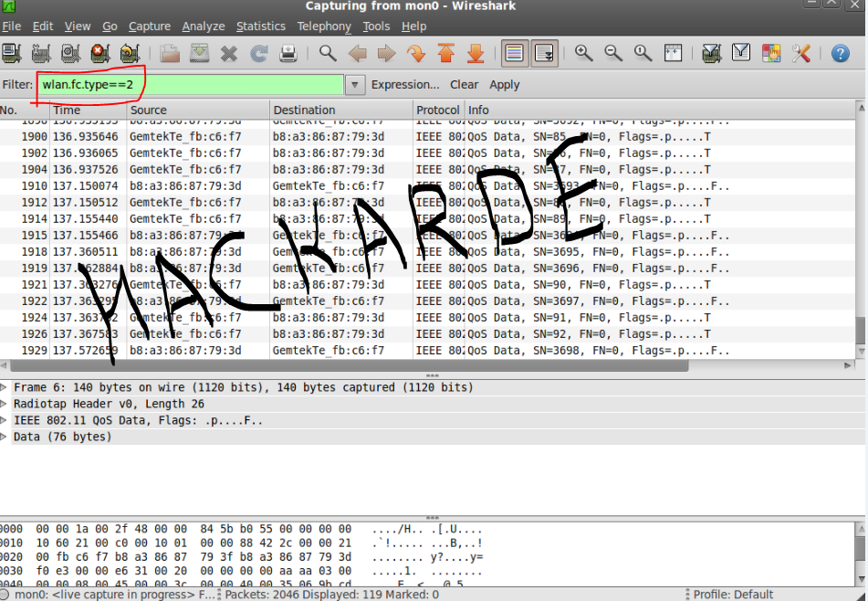Image resolution: width=868 pixels, height=601 pixels.
Task: Jump to the first packet
Action: [x=446, y=53]
